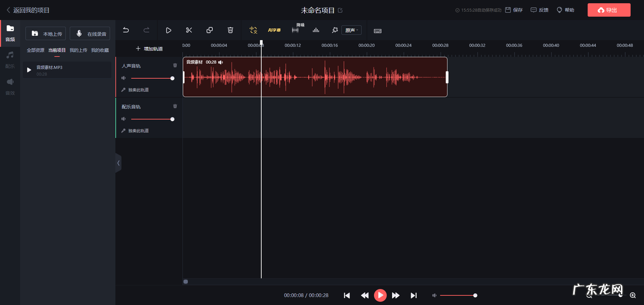The height and width of the screenshot is (305, 644).
Task: Open the 我的上传 tab
Action: [x=78, y=50]
